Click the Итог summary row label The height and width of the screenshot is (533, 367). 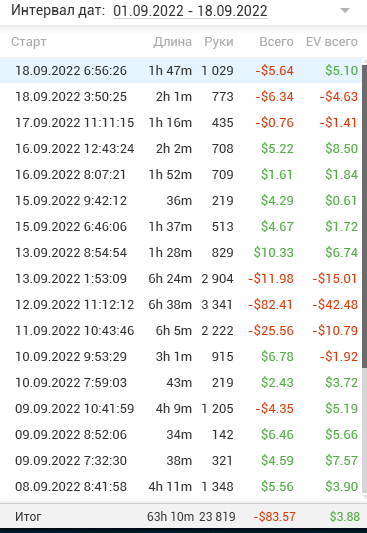coord(28,517)
